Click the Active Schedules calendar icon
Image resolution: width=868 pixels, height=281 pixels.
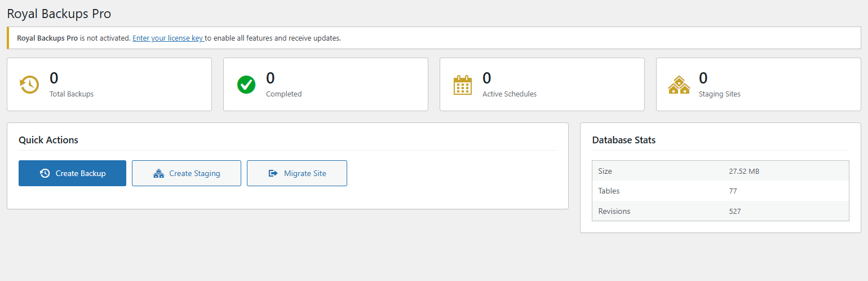click(x=462, y=85)
